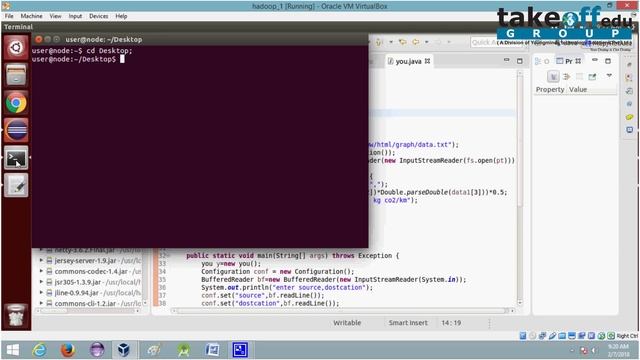Viewport: 640px width, 360px height.
Task: Click the Writable status bar entry
Action: point(347,323)
